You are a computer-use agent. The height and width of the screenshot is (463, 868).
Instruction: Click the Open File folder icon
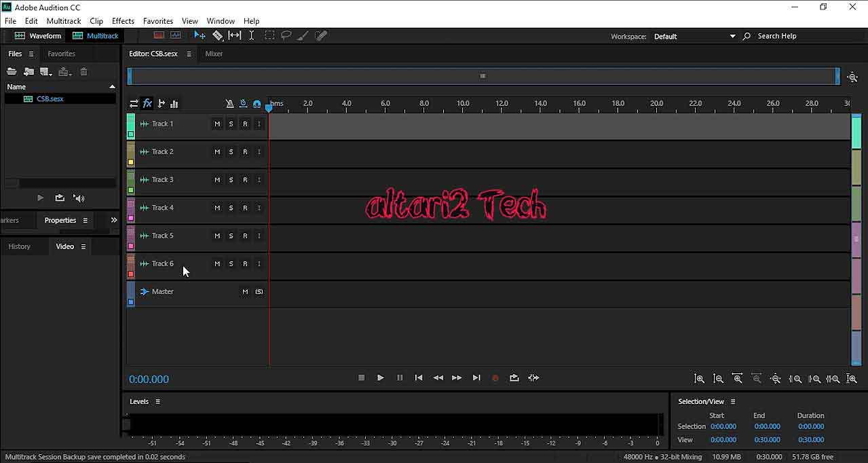pyautogui.click(x=12, y=71)
